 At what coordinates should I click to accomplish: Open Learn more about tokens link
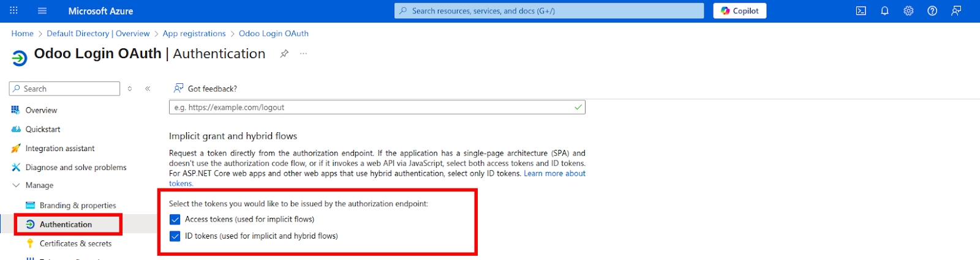point(554,174)
